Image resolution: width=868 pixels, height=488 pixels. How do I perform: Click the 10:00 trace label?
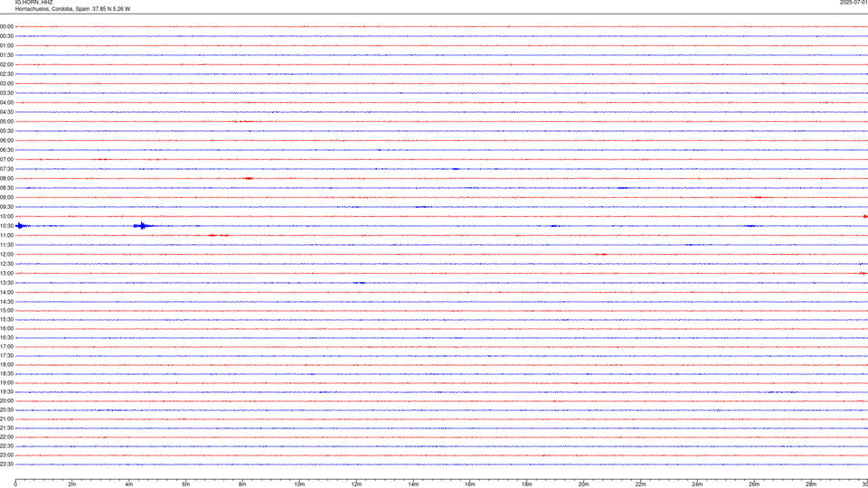[6, 216]
